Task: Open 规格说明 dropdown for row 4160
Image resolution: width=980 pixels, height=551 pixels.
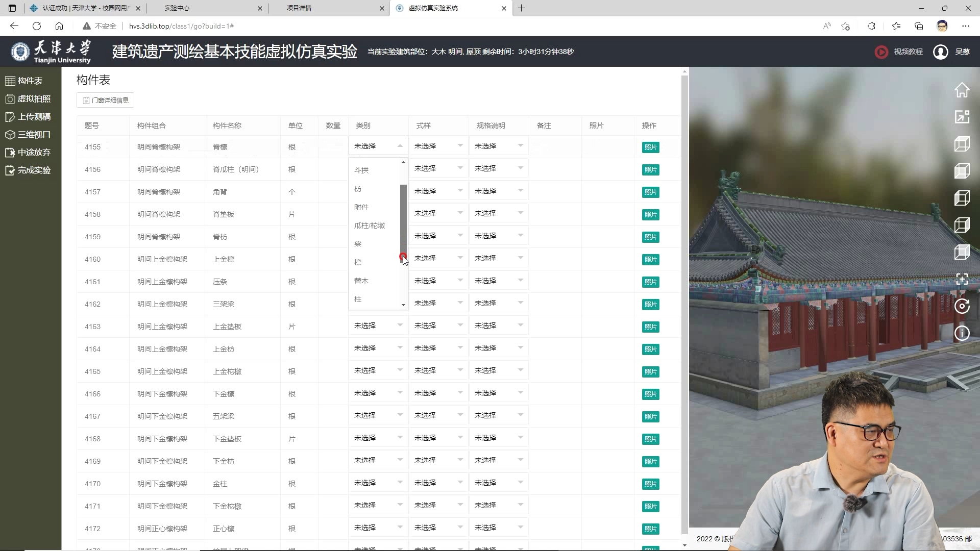Action: click(498, 258)
